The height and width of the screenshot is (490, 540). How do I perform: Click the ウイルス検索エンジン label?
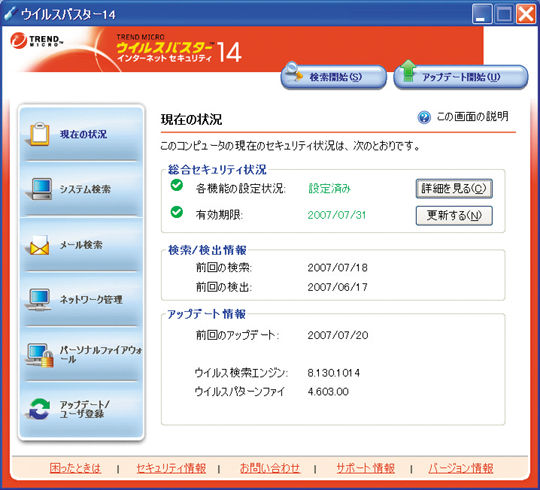[241, 373]
